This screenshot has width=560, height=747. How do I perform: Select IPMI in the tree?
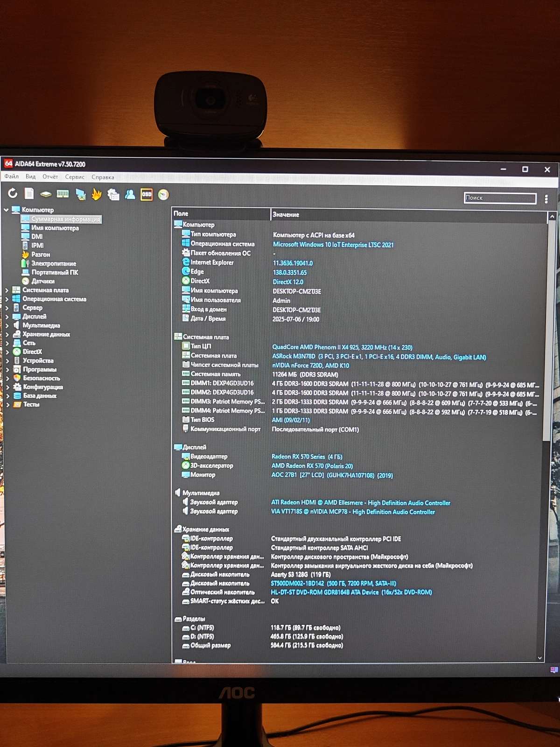pyautogui.click(x=37, y=246)
